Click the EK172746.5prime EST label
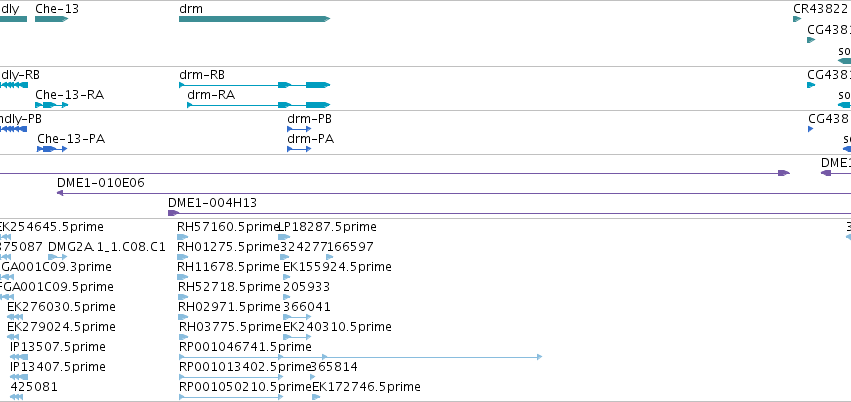Image resolution: width=851 pixels, height=402 pixels. (366, 387)
